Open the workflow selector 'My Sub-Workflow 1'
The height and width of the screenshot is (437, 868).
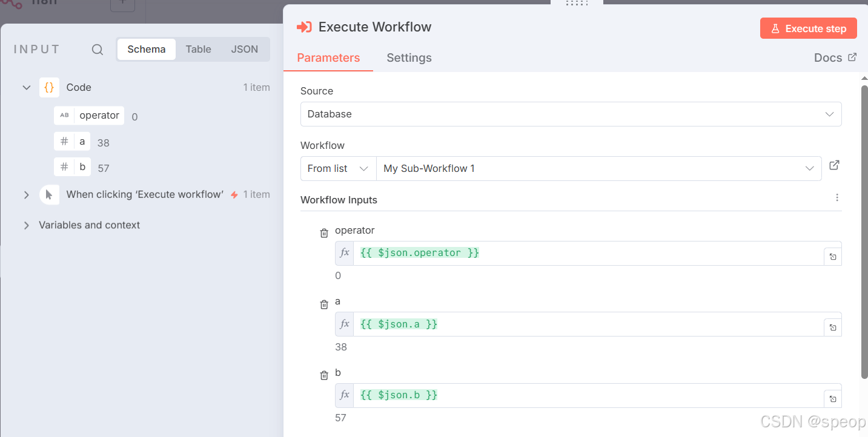pos(598,168)
